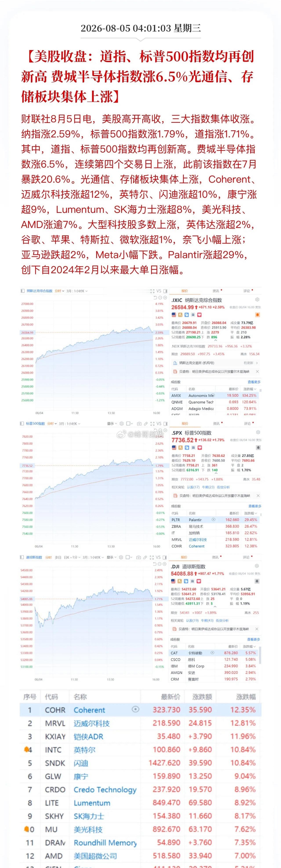Sort ranking table by 涨跌幅 header
Viewport: 281px width, 868px height.
pyautogui.click(x=246, y=697)
